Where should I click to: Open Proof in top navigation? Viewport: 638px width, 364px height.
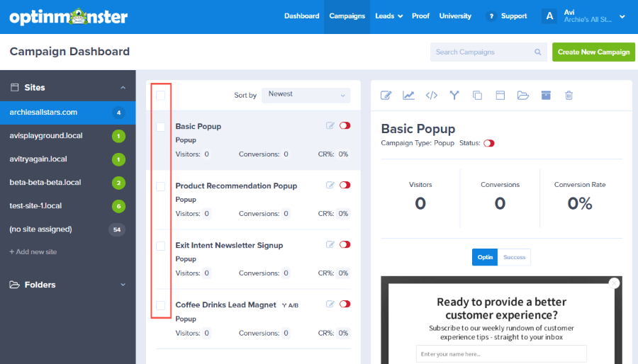point(420,16)
